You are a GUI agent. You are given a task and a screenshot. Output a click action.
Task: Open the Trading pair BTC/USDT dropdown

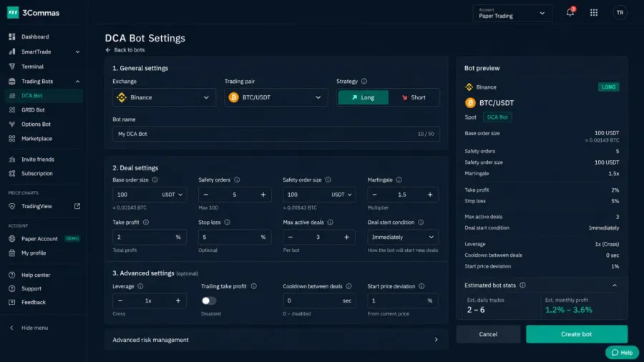276,97
